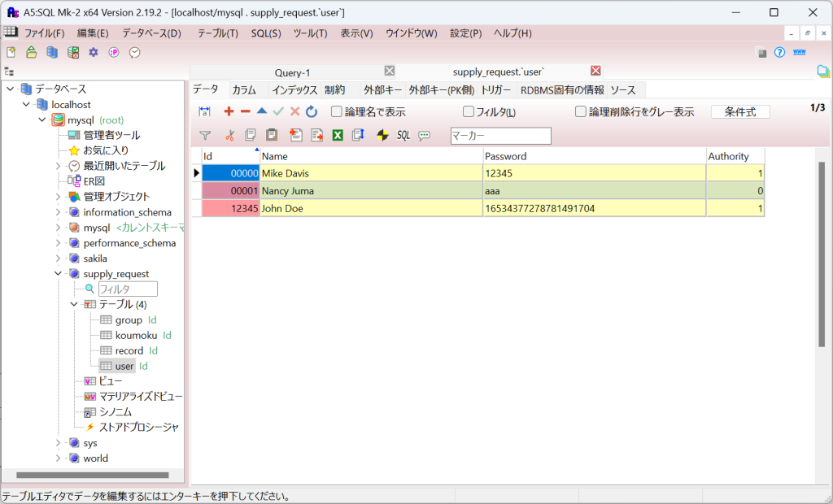Expand the sakila schema node
Screen dimensions: 833x504
pyautogui.click(x=59, y=259)
